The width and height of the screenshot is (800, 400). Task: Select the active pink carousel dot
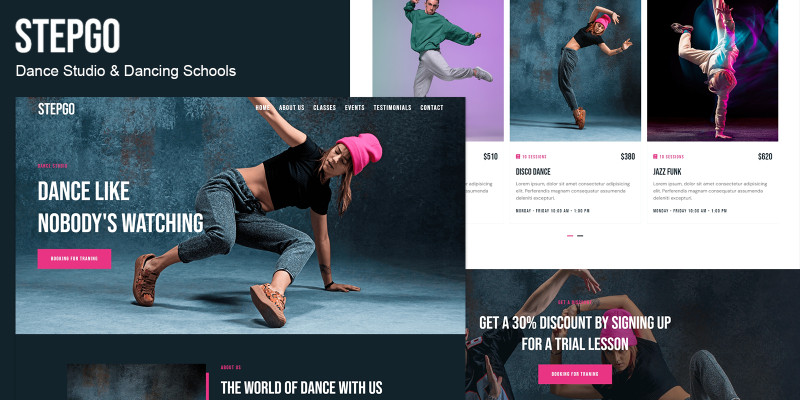pyautogui.click(x=570, y=236)
